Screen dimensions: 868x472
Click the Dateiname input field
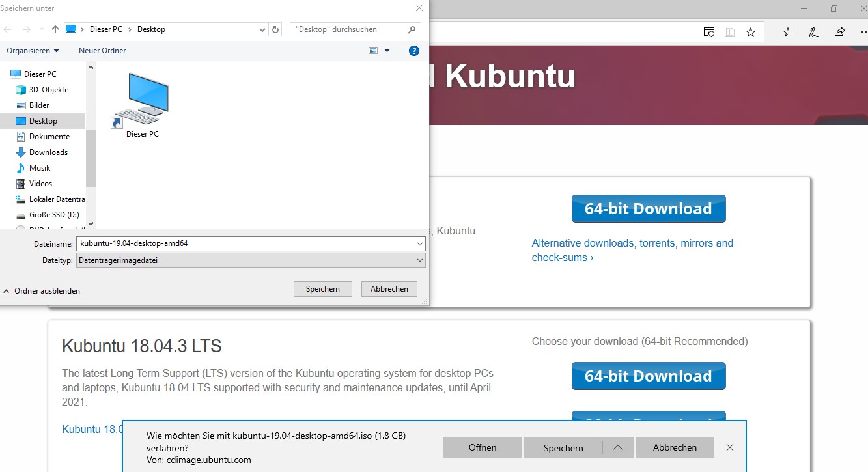click(x=245, y=243)
